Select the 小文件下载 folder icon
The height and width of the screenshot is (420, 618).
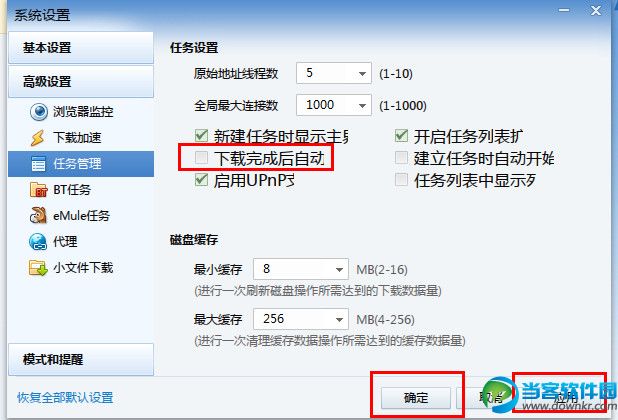point(38,268)
